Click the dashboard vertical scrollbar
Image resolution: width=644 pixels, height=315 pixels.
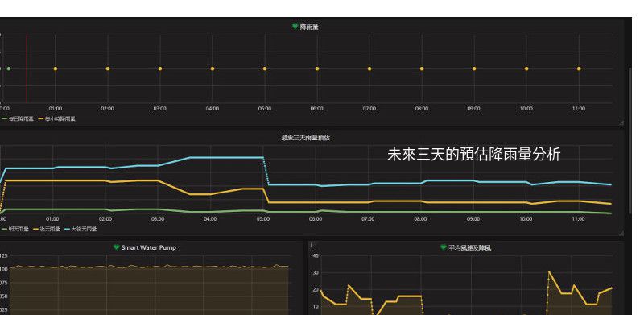(x=630, y=140)
